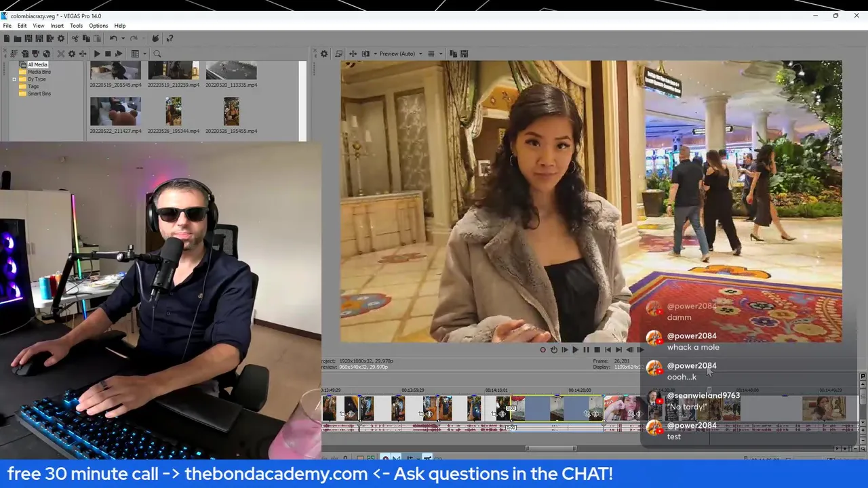Copy preview snapshot to clipboard

pos(454,54)
